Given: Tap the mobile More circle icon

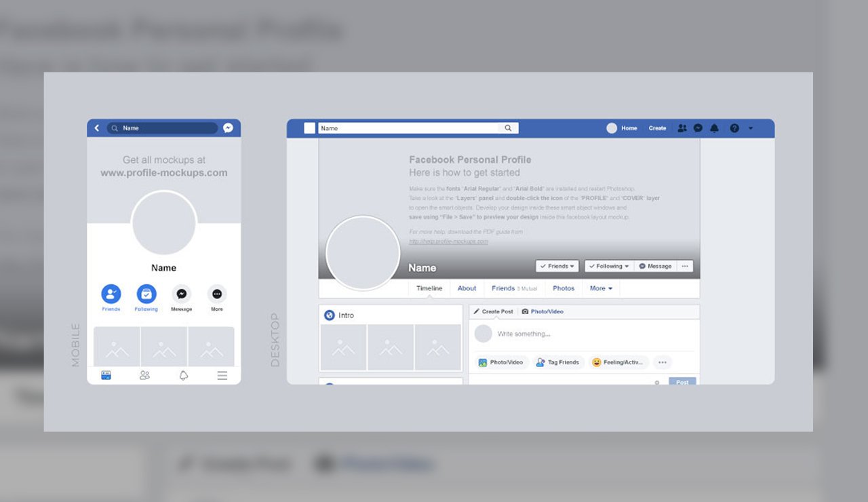Looking at the screenshot, I should (217, 294).
